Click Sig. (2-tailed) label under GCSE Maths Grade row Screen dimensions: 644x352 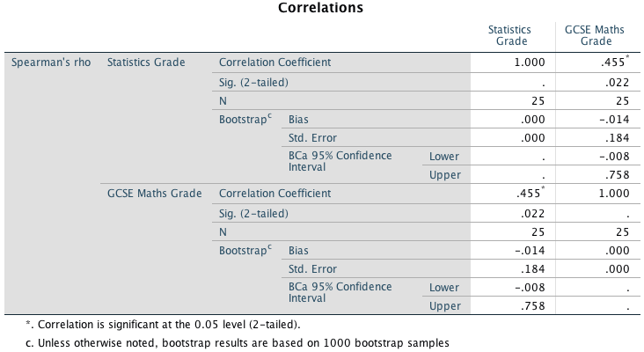coord(254,212)
